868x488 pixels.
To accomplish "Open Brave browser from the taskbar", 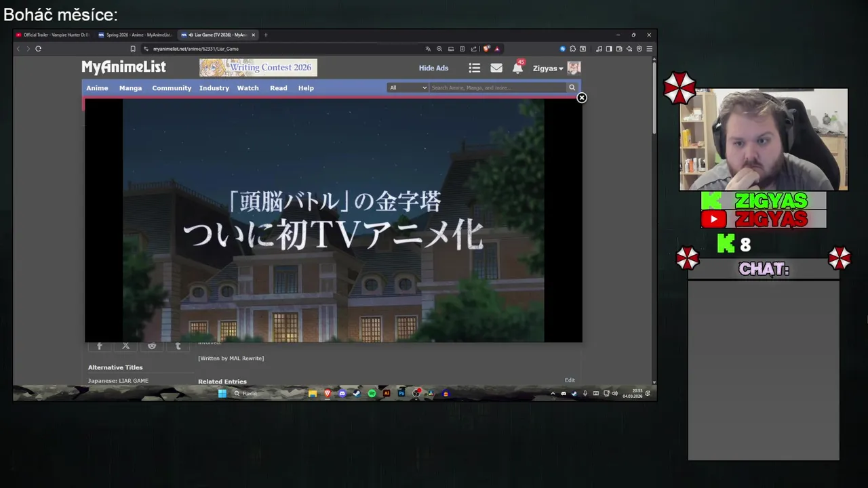I will tap(328, 393).
